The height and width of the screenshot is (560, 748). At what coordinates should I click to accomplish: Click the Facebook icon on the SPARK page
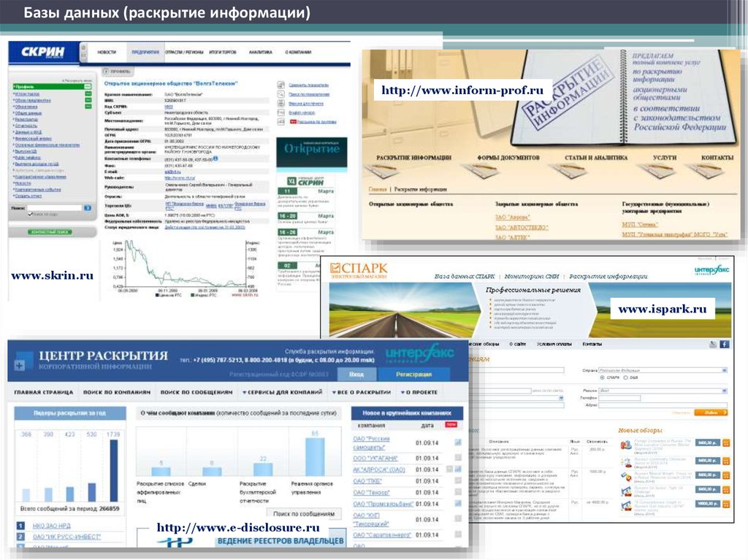[x=724, y=344]
